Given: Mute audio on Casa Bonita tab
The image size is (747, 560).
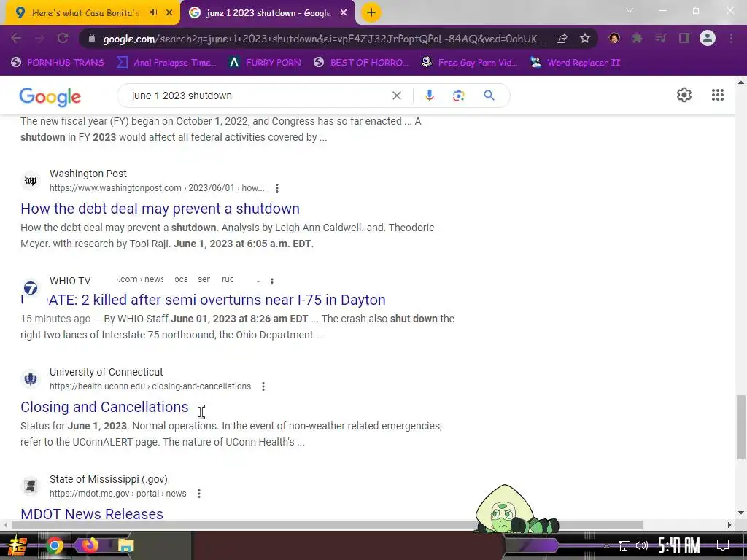Looking at the screenshot, I should click(153, 12).
